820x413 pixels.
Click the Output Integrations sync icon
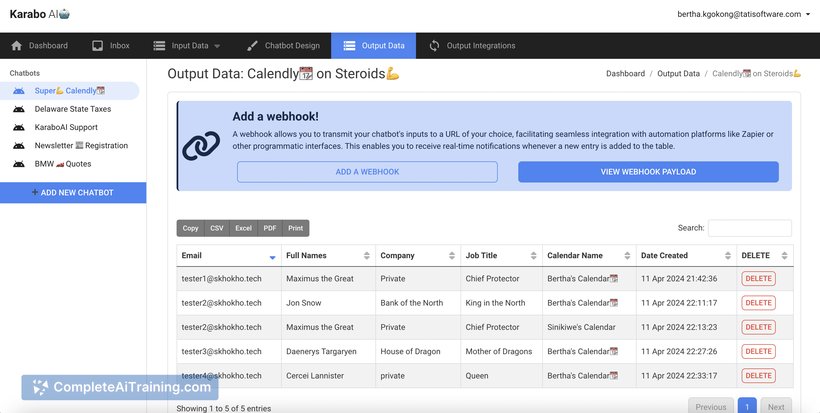click(435, 45)
